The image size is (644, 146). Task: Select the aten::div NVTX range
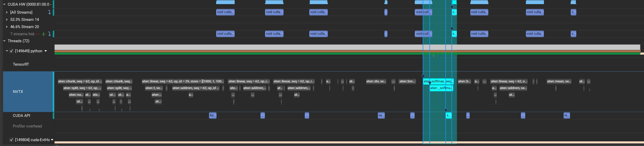[x=376, y=81]
